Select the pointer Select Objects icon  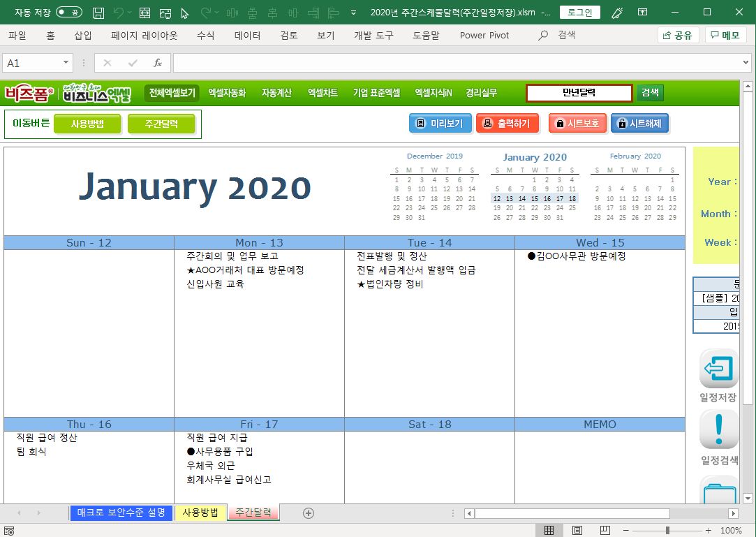click(185, 13)
